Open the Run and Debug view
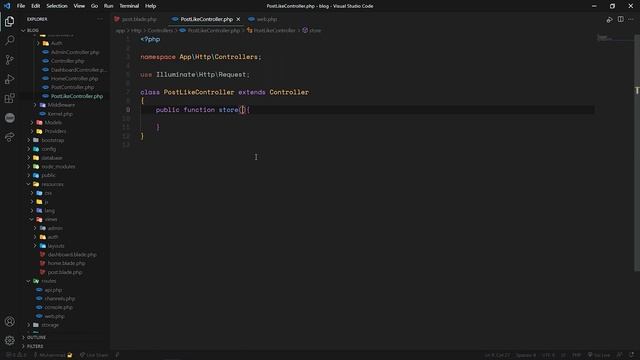 coord(9,79)
